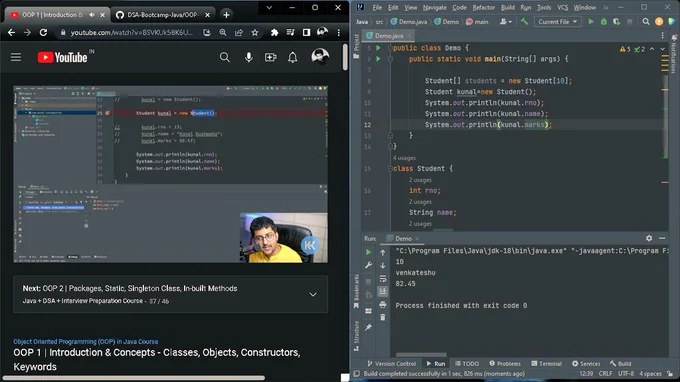Open Notifications sidebar in IntelliJ
Screen dimensions: 680x382
click(673, 55)
